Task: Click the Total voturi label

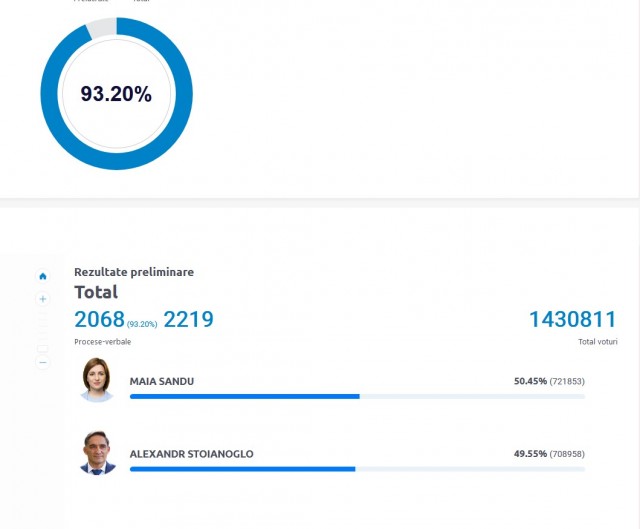Action: [598, 342]
